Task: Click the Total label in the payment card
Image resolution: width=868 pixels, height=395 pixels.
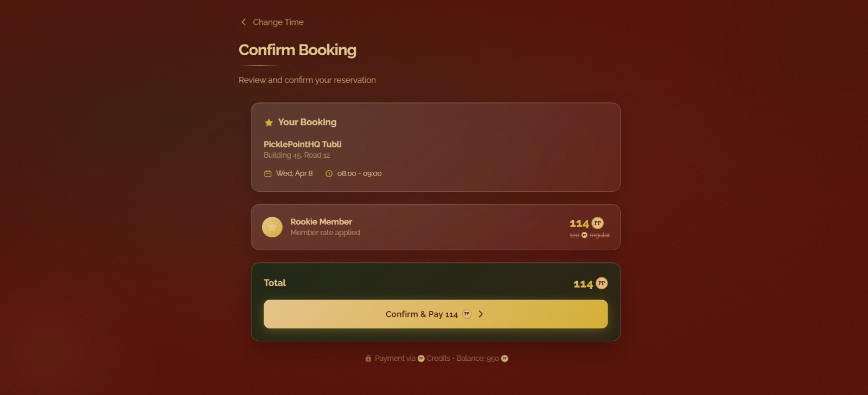Action: [x=275, y=283]
